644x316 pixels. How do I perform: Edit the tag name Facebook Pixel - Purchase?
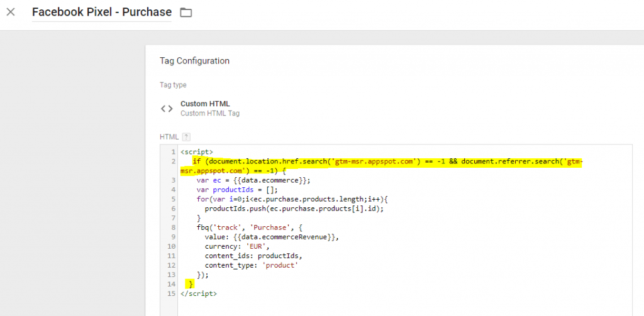point(102,12)
